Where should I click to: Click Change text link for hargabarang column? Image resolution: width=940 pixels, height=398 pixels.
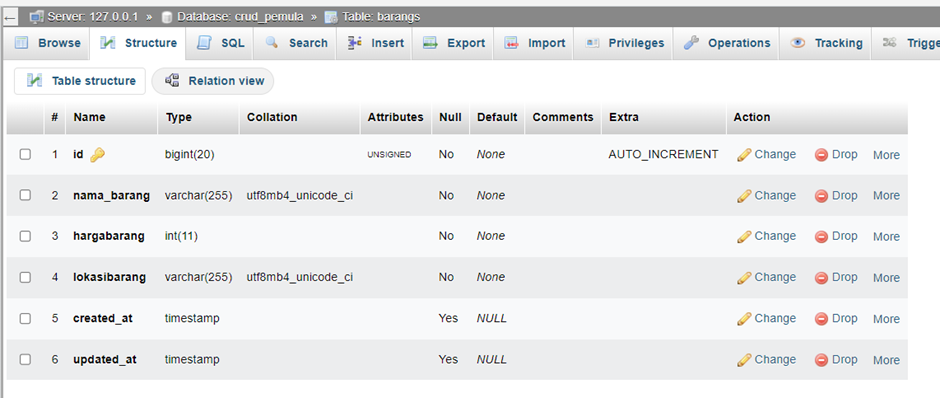point(775,236)
